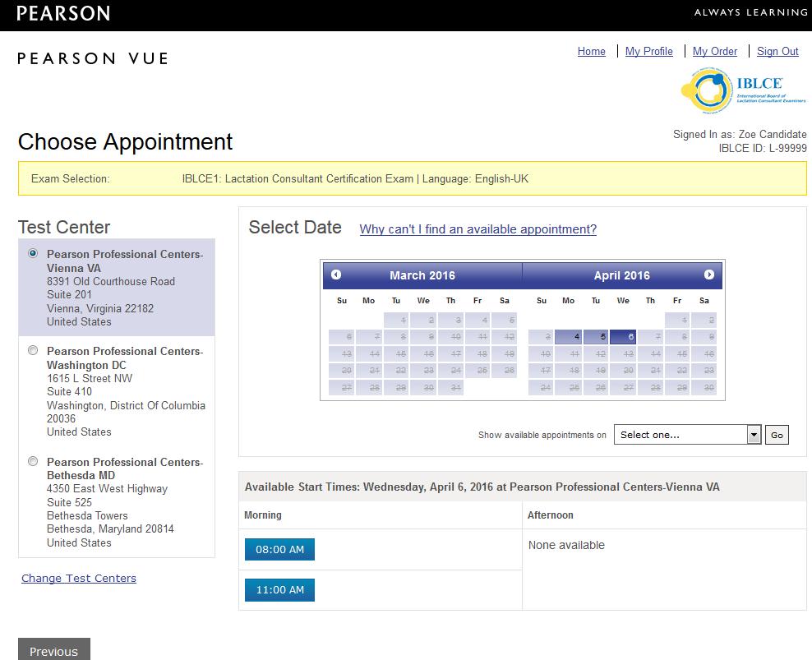Click the PEARSON VUE wordmark
The image size is (812, 660).
coord(93,58)
